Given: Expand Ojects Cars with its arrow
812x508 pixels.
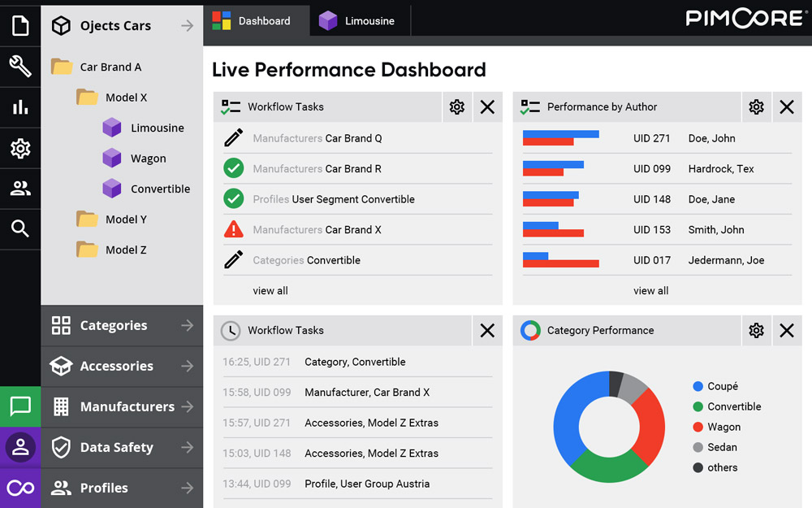Looking at the screenshot, I should (187, 25).
